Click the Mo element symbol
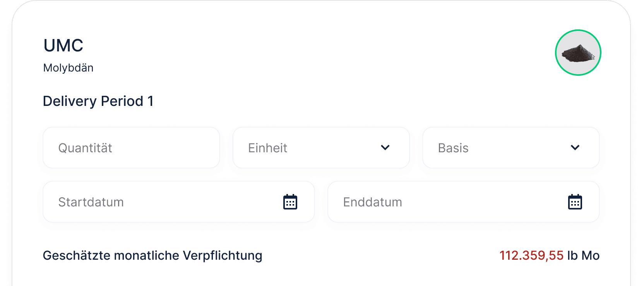Image resolution: width=644 pixels, height=286 pixels. [x=591, y=255]
